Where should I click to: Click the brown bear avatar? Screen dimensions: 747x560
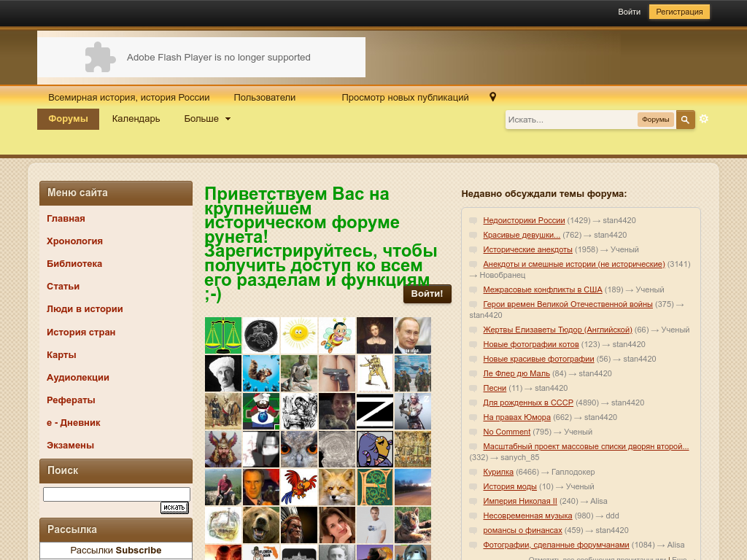[x=261, y=525]
